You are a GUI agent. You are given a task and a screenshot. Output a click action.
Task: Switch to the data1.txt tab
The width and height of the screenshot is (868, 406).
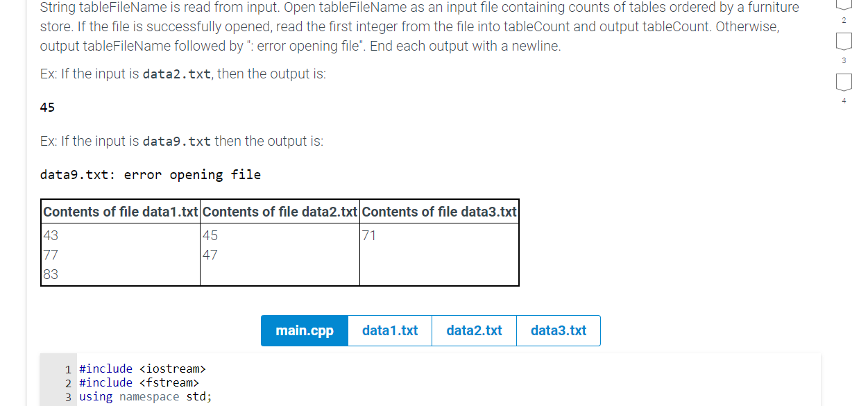click(389, 330)
